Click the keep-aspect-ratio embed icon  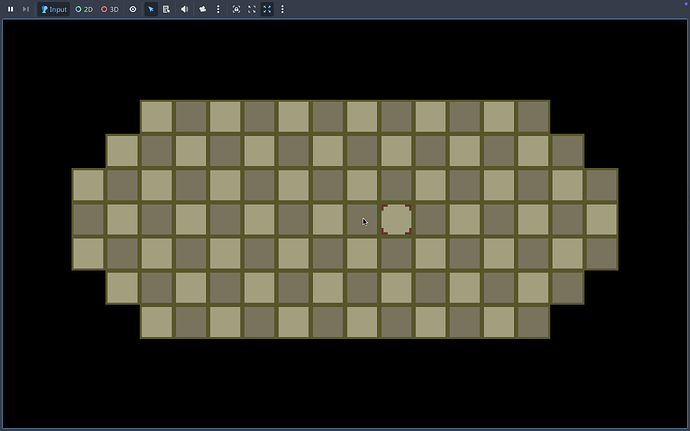click(252, 9)
